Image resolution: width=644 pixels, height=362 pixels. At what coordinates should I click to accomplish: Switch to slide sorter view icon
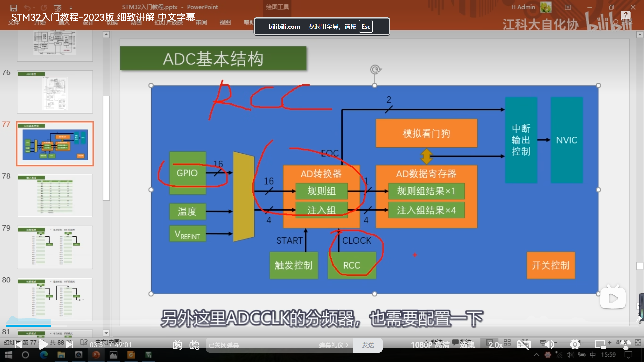click(507, 342)
